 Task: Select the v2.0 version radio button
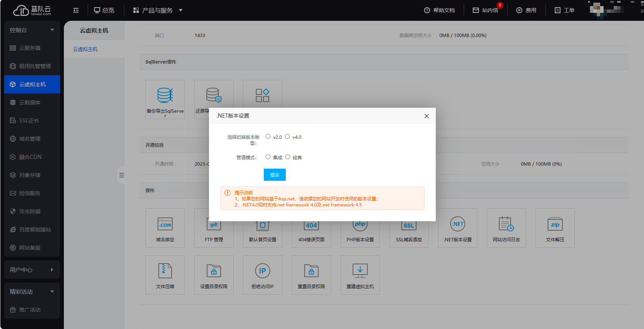pos(268,137)
